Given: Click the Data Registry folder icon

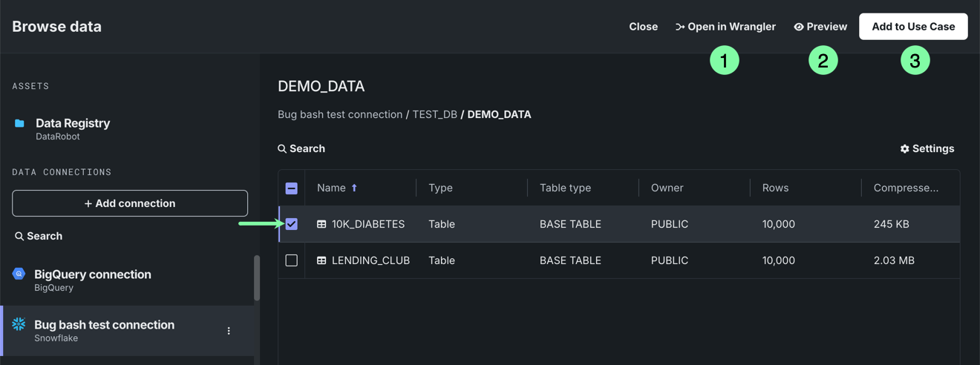Looking at the screenshot, I should point(19,123).
